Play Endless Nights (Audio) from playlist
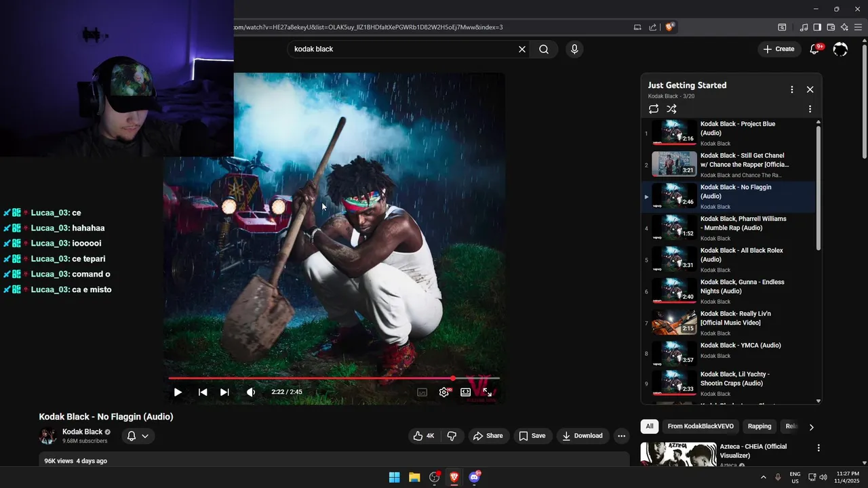Viewport: 868px width, 488px height. (728, 291)
